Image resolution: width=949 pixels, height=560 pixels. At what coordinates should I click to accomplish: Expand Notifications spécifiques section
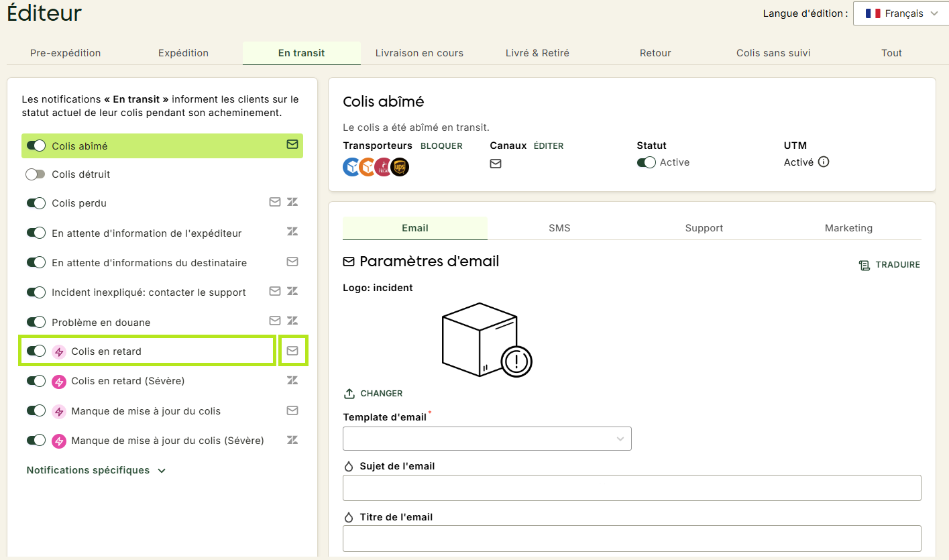pos(96,470)
